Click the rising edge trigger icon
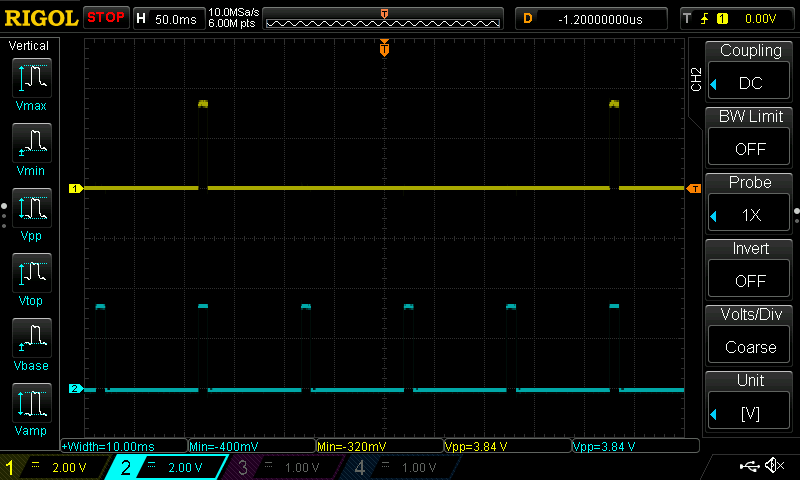The width and height of the screenshot is (800, 480). 704,19
